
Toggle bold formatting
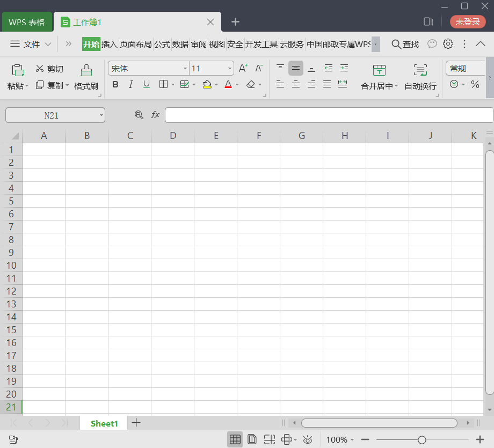(115, 84)
